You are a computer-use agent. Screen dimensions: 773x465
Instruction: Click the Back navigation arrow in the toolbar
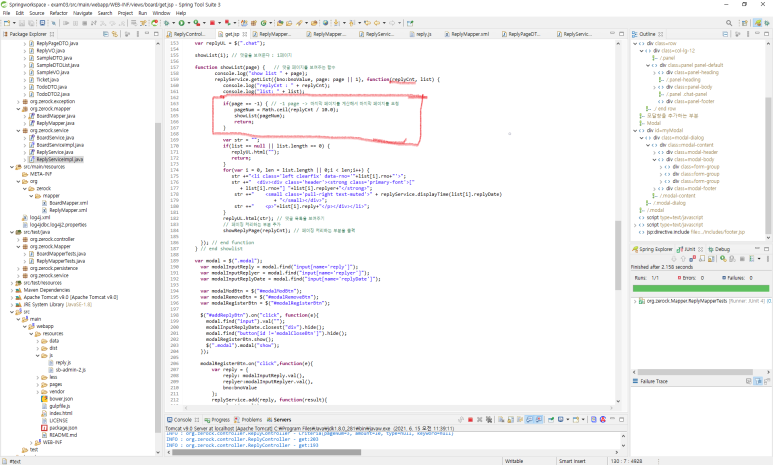(x=377, y=23)
